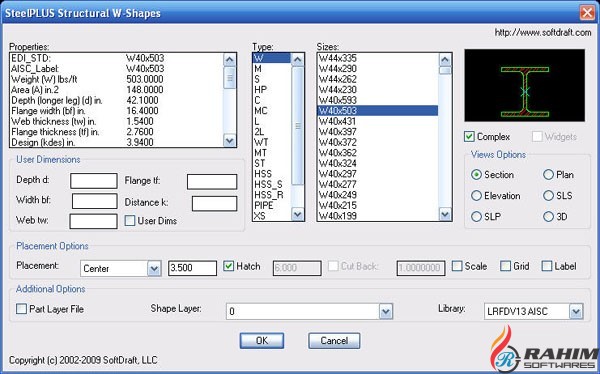600x374 pixels.
Task: Click the Cancel button
Action: click(334, 341)
